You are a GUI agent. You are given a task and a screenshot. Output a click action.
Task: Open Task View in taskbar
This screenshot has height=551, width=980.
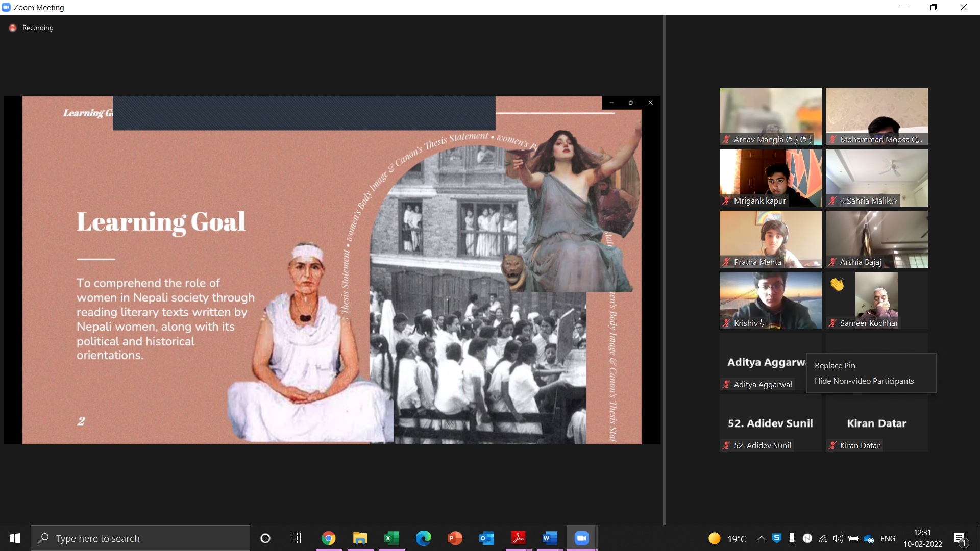coord(296,538)
